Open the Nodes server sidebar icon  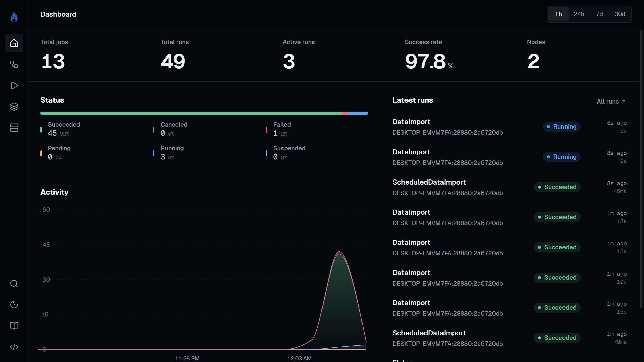pyautogui.click(x=14, y=128)
